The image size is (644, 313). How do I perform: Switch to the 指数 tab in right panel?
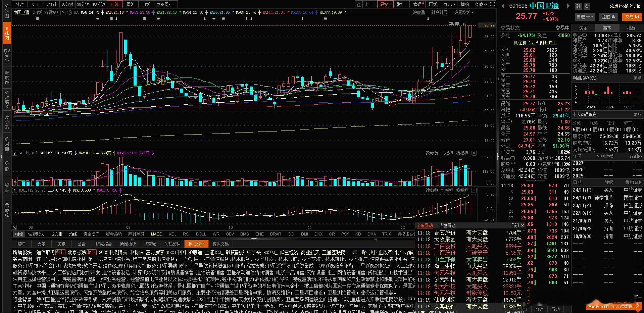tap(631, 28)
